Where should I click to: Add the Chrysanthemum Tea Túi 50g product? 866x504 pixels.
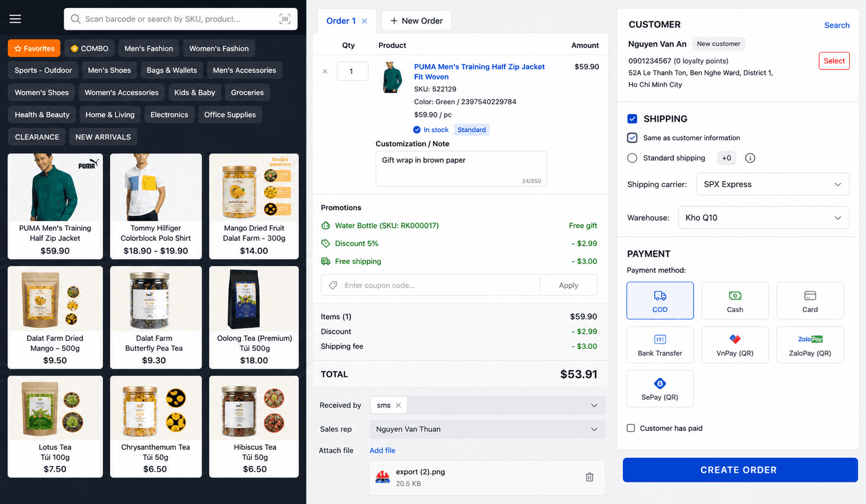(156, 427)
